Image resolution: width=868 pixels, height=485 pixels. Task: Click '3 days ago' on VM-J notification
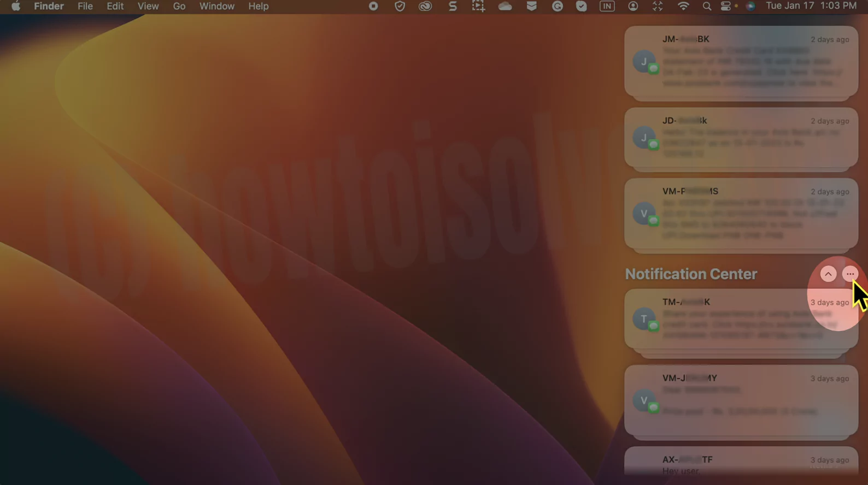[x=830, y=378]
